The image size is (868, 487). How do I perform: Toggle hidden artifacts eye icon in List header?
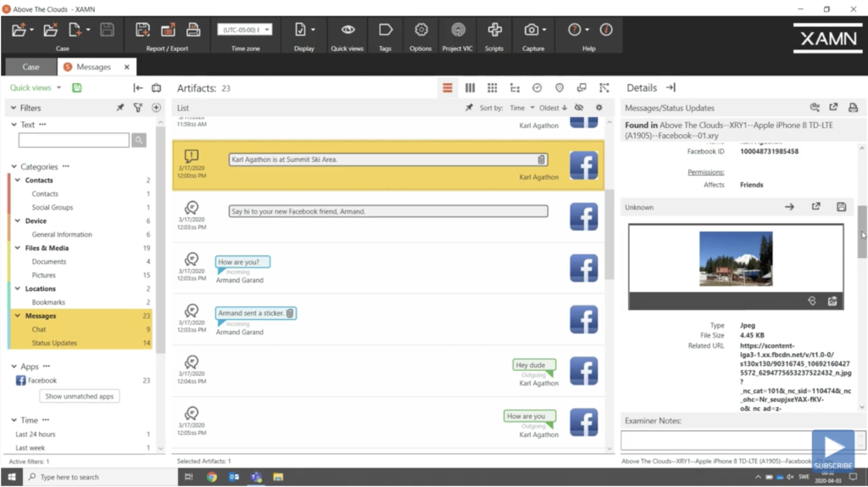click(x=579, y=108)
